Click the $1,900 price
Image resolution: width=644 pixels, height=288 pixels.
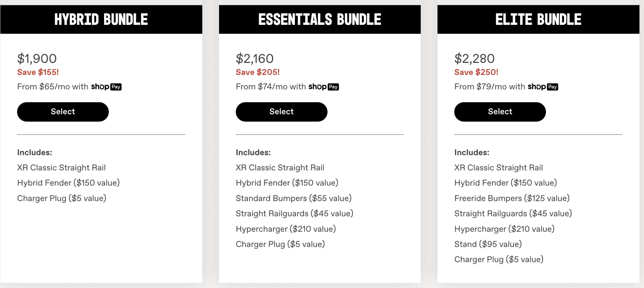click(x=37, y=58)
